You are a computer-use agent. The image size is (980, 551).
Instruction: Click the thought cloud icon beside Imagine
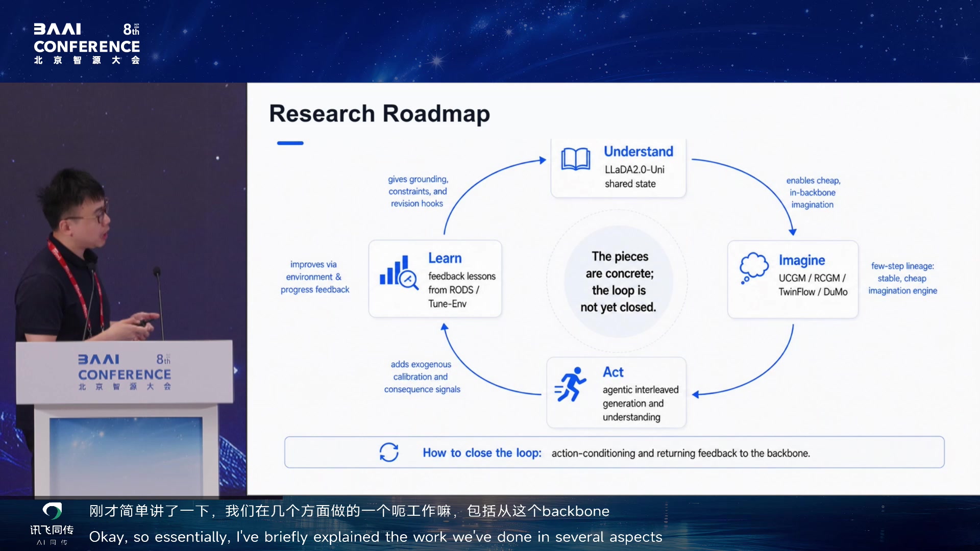tap(753, 267)
